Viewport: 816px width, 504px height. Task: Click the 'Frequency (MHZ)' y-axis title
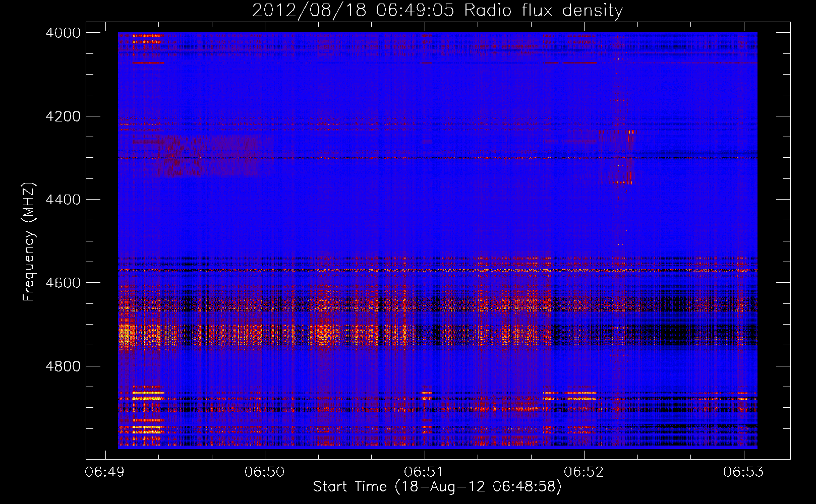click(x=29, y=242)
